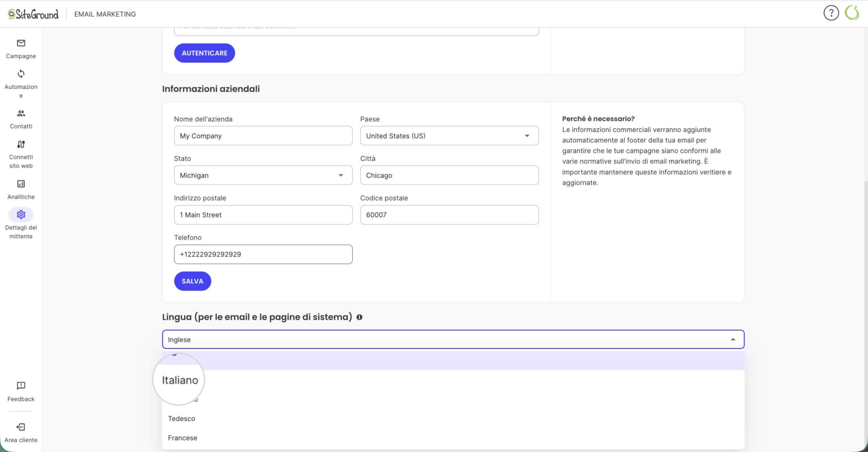Click the AUTENTICARE button
The height and width of the screenshot is (452, 868).
[x=205, y=53]
